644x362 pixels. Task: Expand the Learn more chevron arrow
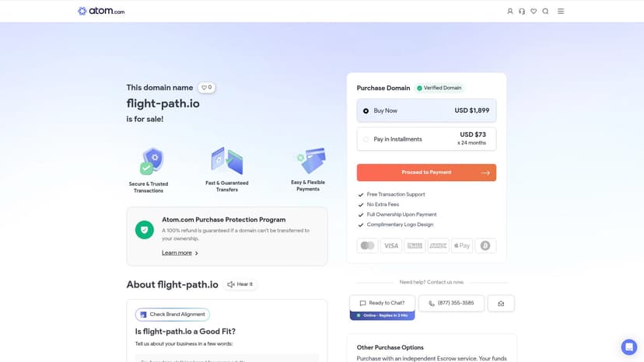click(197, 253)
